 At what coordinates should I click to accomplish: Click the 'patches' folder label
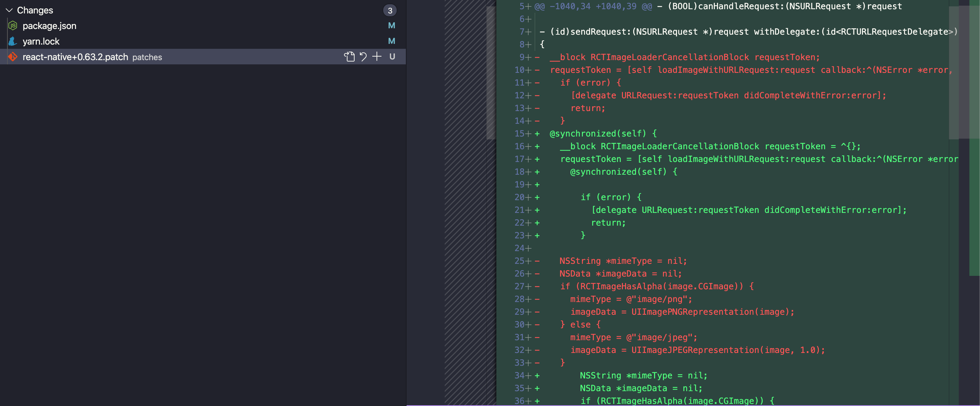147,57
